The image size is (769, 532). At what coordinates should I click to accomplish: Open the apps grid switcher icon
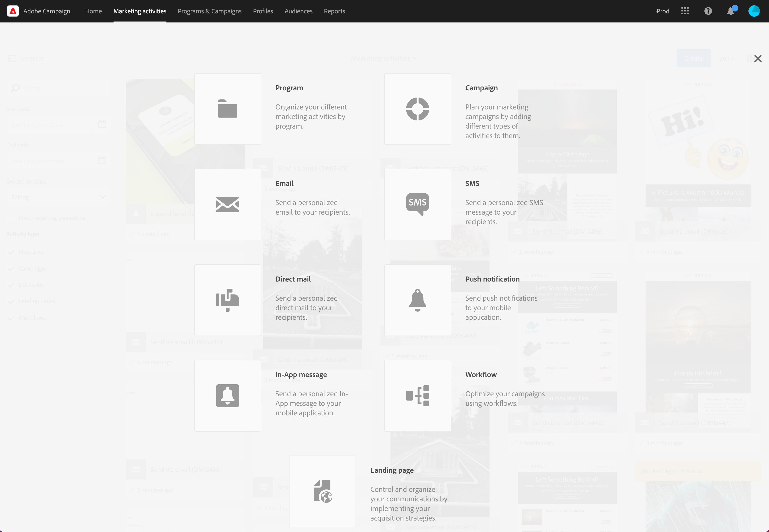[685, 11]
